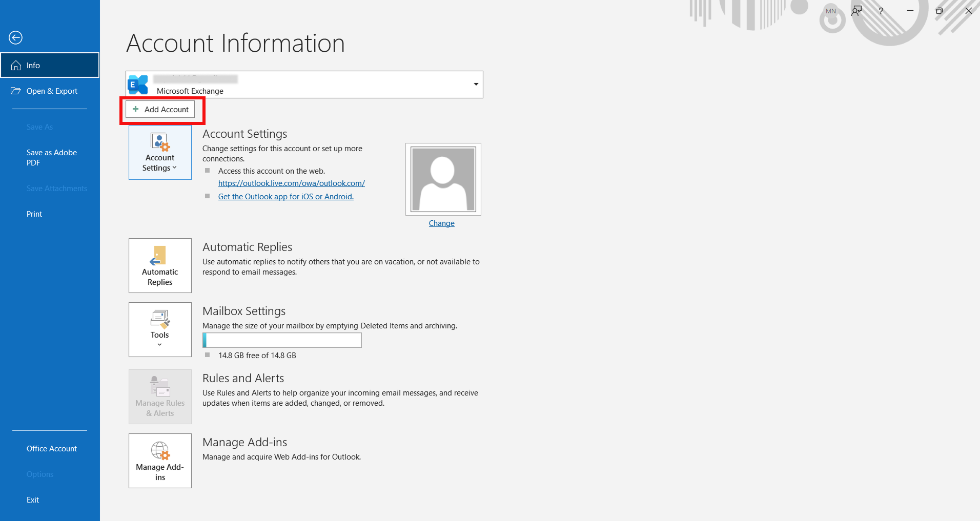Click the "Mailbox Settings" heading
980x521 pixels.
(x=244, y=311)
